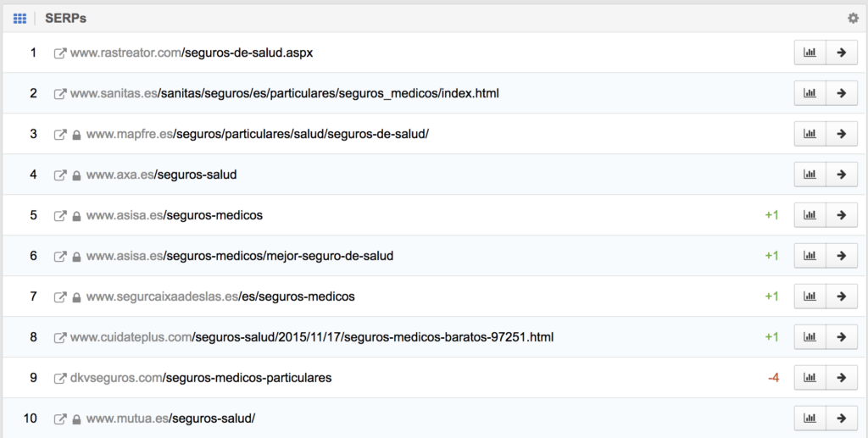Click the grid icon beside SERPs title
The height and width of the screenshot is (438, 868).
[x=19, y=18]
